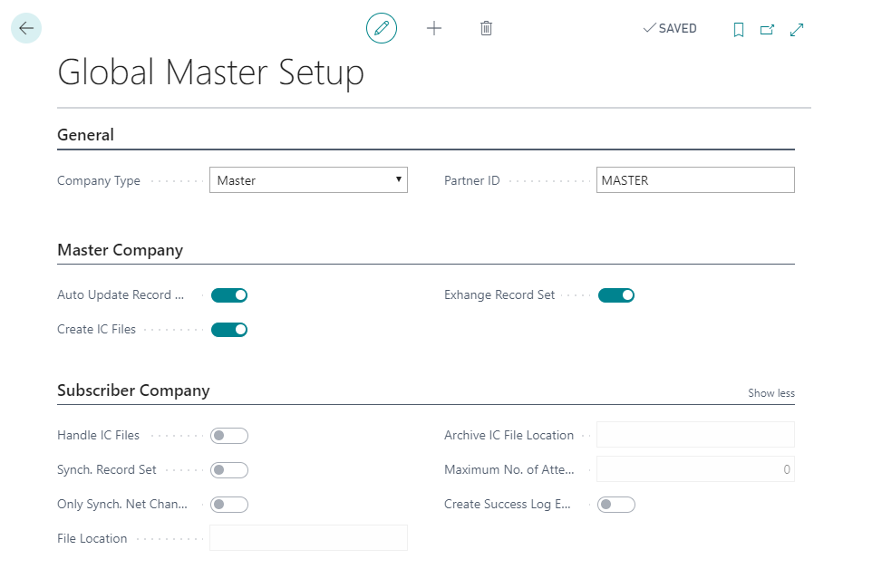Turn off the Create IC Files toggle

point(229,330)
